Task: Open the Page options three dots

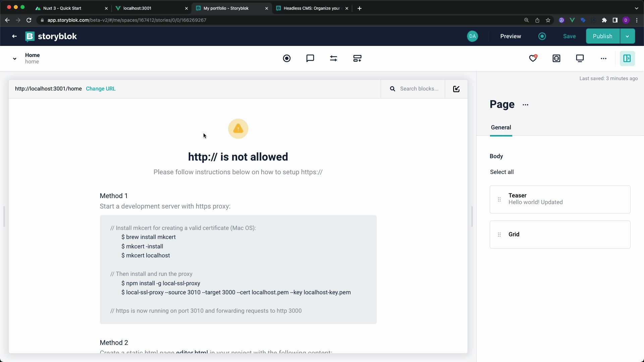Action: point(525,105)
